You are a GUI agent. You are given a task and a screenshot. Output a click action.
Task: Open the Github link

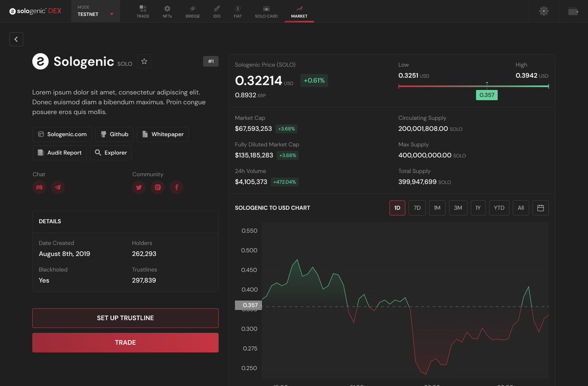click(x=114, y=134)
